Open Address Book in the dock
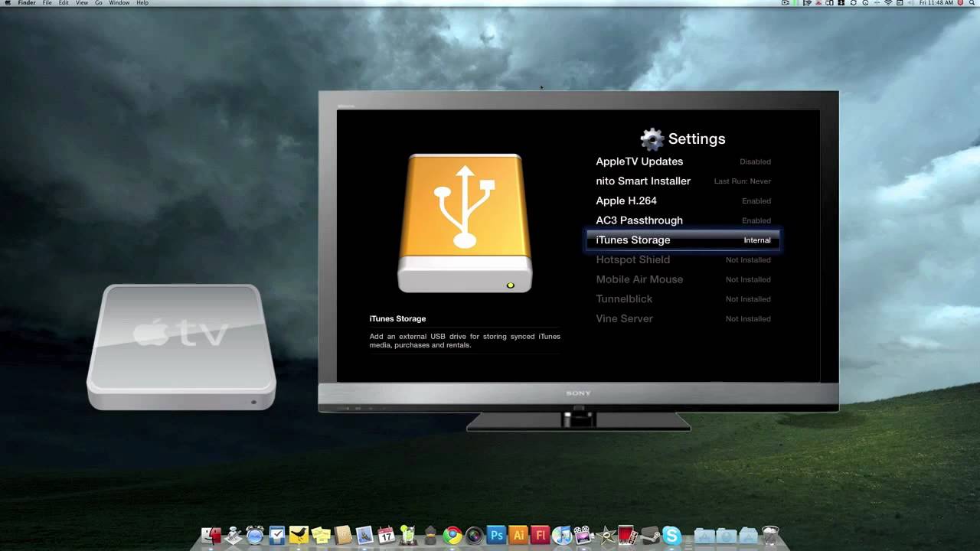Image resolution: width=980 pixels, height=551 pixels. click(343, 536)
